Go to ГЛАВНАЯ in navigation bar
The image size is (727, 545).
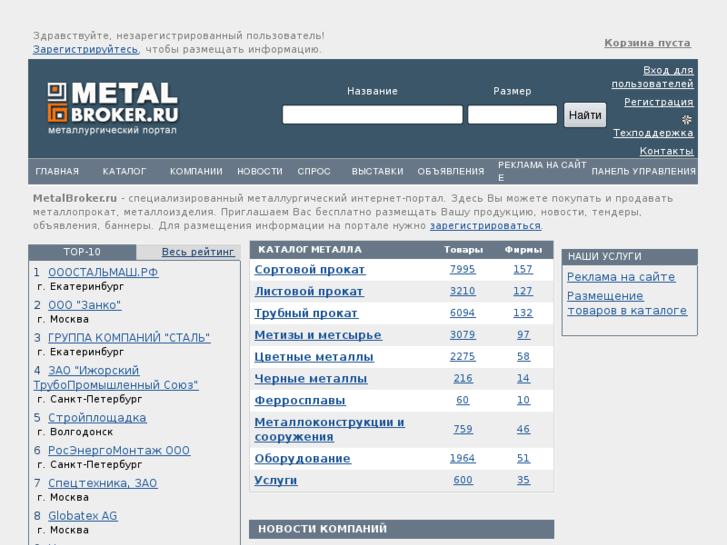pos(57,172)
